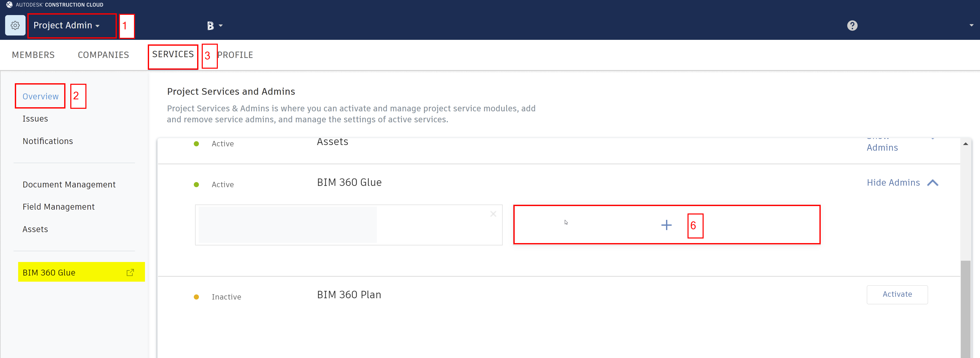Viewport: 980px width, 358px height.
Task: Select Notifications in the left sidebar
Action: (x=48, y=141)
